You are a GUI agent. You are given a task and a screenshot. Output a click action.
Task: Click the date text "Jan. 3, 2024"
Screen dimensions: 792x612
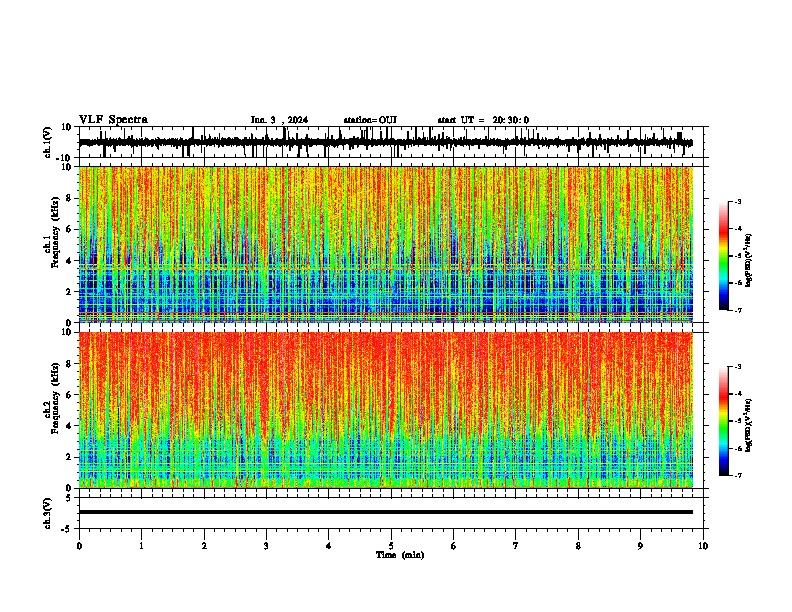tap(279, 120)
